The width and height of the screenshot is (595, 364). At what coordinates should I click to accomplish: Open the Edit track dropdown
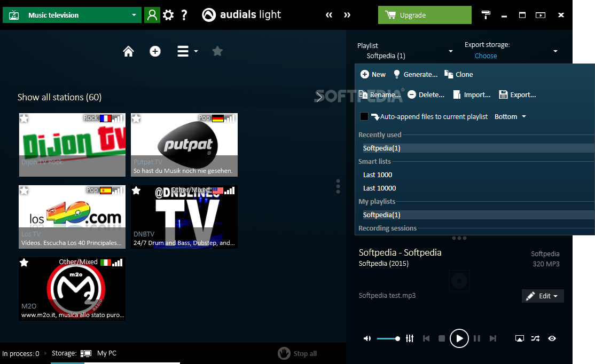[543, 296]
